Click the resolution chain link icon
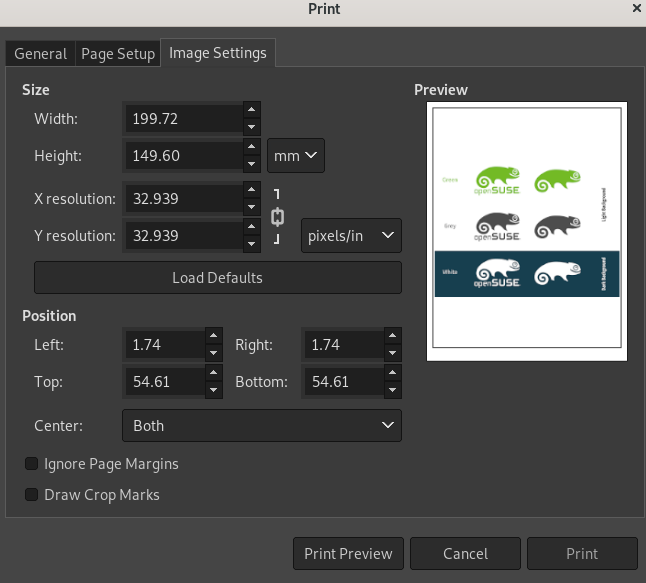 click(x=278, y=216)
